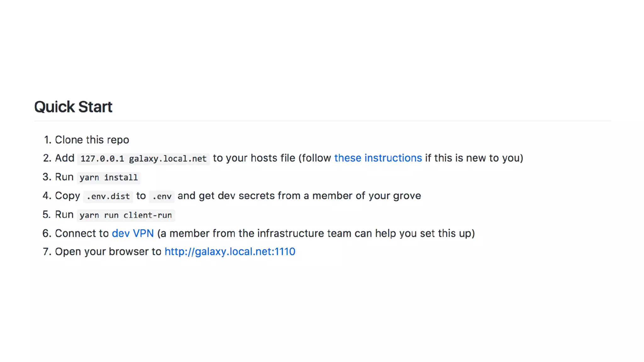The height and width of the screenshot is (362, 644).
Task: Click the "yarn run client-run" code snippet
Action: (x=126, y=215)
